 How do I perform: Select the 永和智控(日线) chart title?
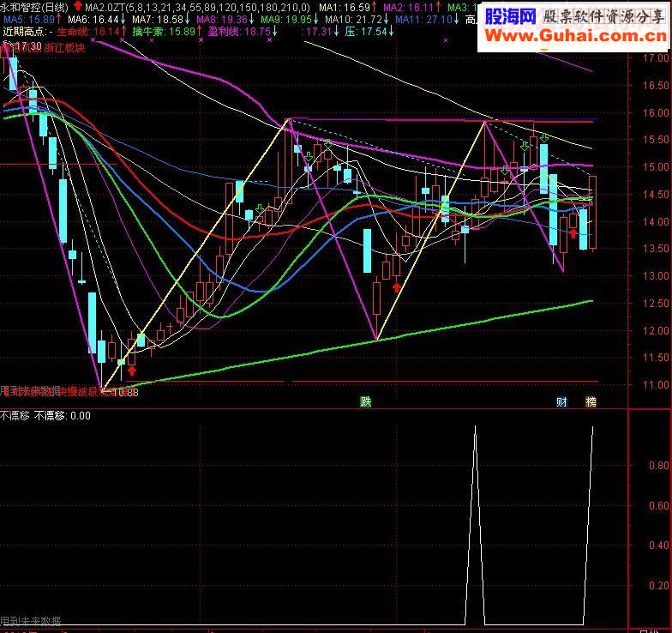point(34,7)
